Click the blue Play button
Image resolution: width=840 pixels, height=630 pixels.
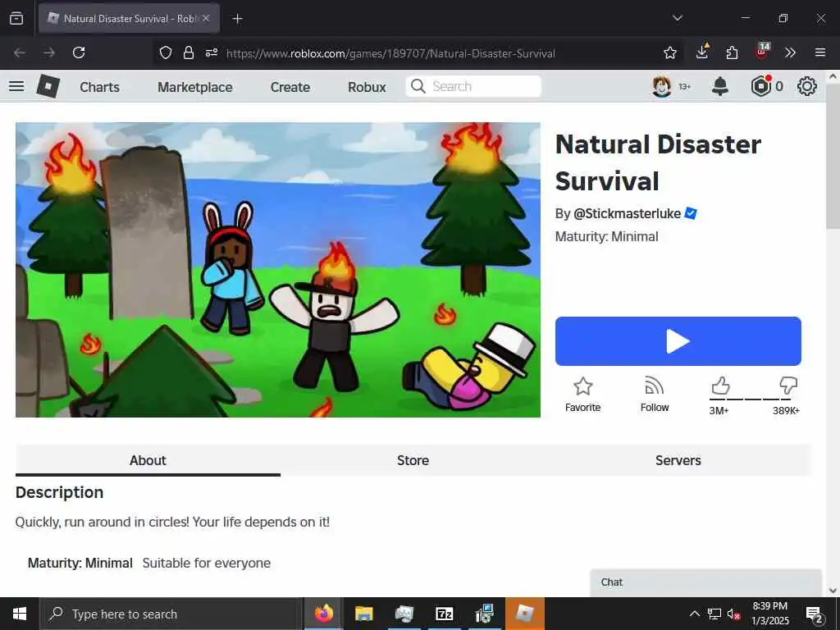click(678, 341)
